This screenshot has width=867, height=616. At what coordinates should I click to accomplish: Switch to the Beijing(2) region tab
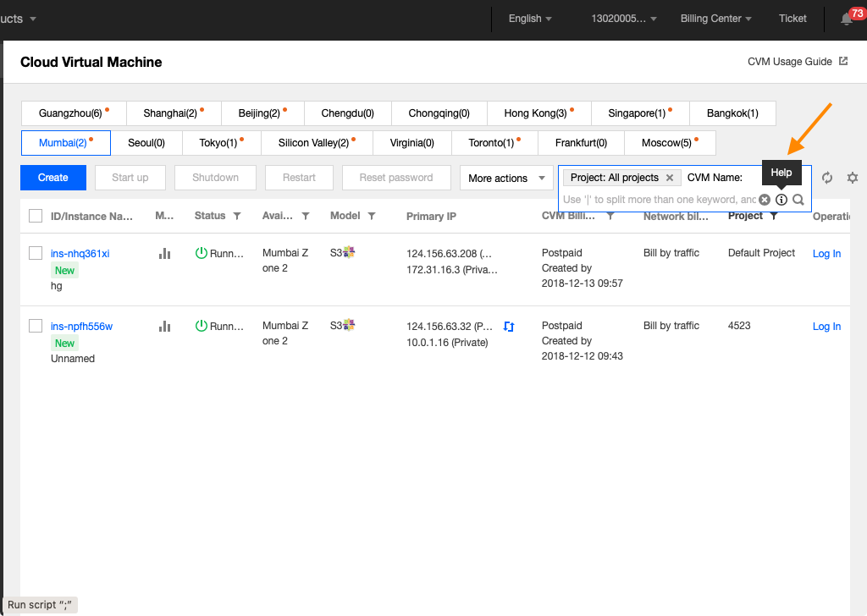pos(262,113)
